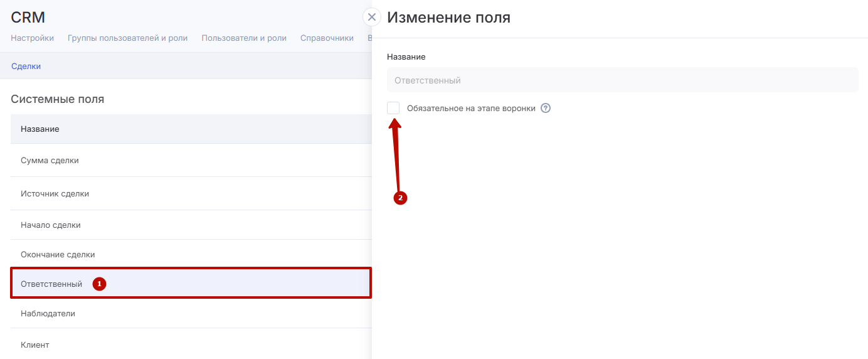Click the Системные поля section heading

point(58,99)
